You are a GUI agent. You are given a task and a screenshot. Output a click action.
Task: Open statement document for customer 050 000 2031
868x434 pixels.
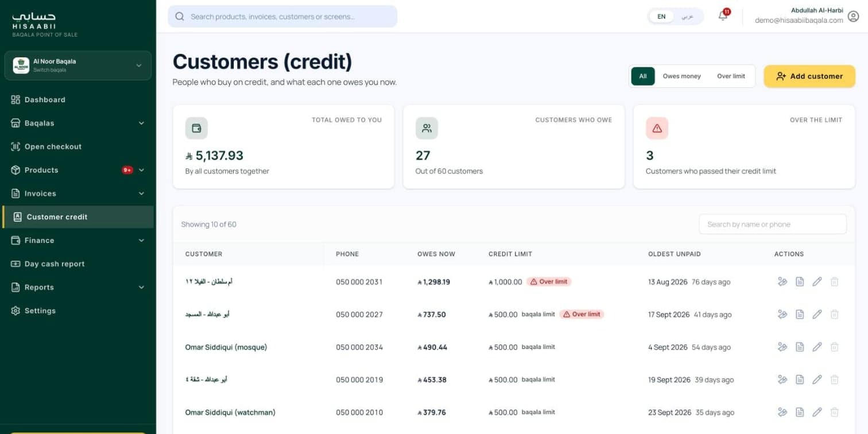800,282
